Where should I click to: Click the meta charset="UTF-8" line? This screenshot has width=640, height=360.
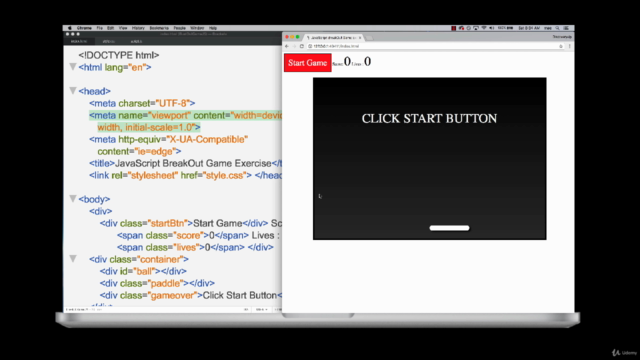pos(142,103)
